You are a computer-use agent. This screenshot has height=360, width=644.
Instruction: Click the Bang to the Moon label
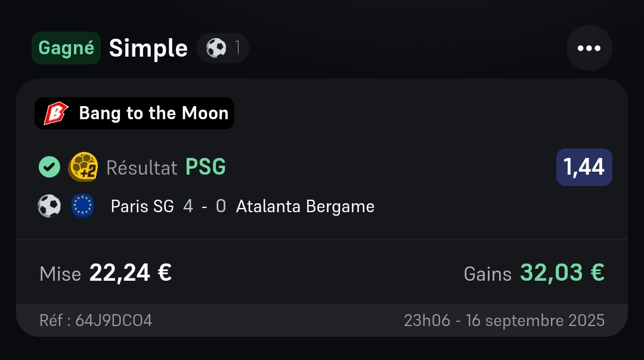click(153, 113)
